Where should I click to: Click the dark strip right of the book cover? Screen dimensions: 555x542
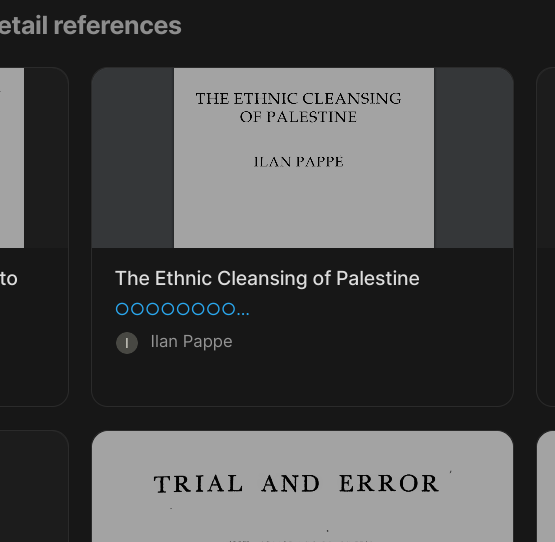coord(474,158)
